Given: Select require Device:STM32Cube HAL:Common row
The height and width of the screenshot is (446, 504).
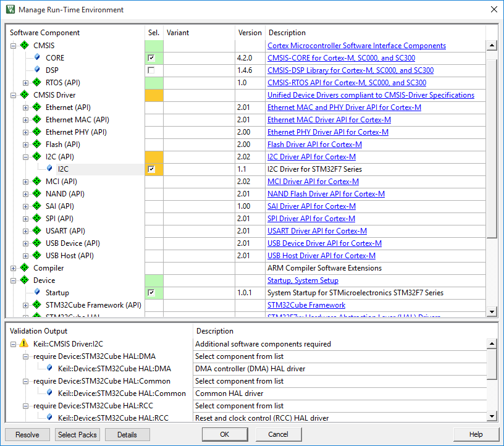Looking at the screenshot, I should [102, 381].
